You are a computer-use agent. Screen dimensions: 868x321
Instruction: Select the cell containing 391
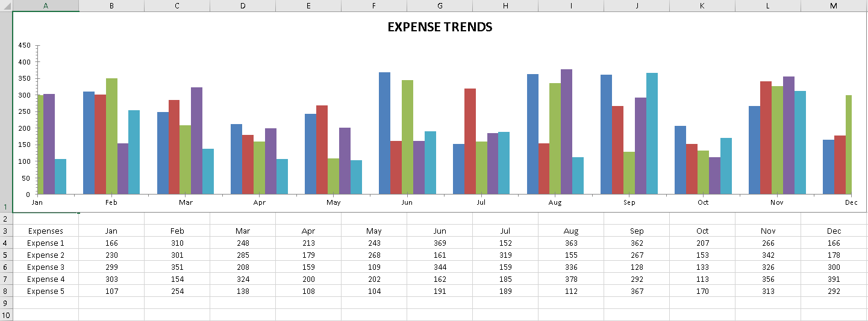click(x=834, y=279)
